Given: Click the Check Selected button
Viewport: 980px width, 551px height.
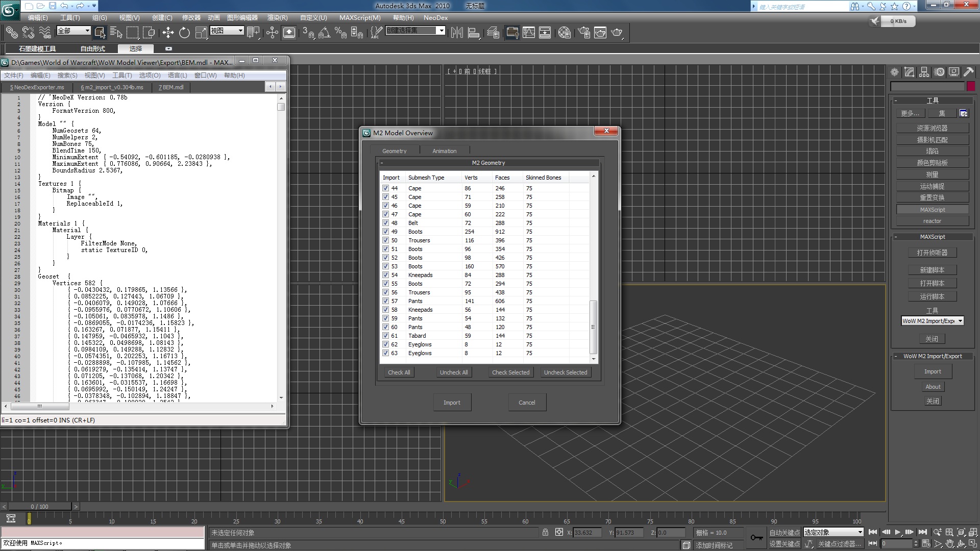Looking at the screenshot, I should (510, 372).
